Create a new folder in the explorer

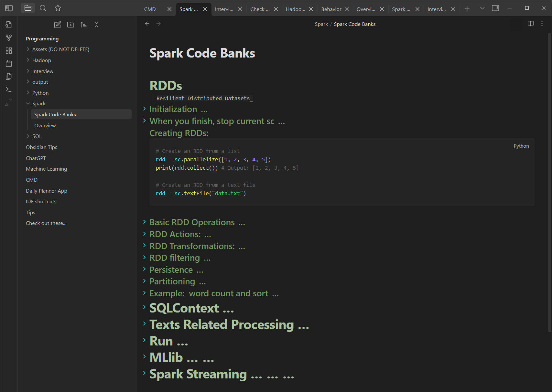pyautogui.click(x=70, y=25)
